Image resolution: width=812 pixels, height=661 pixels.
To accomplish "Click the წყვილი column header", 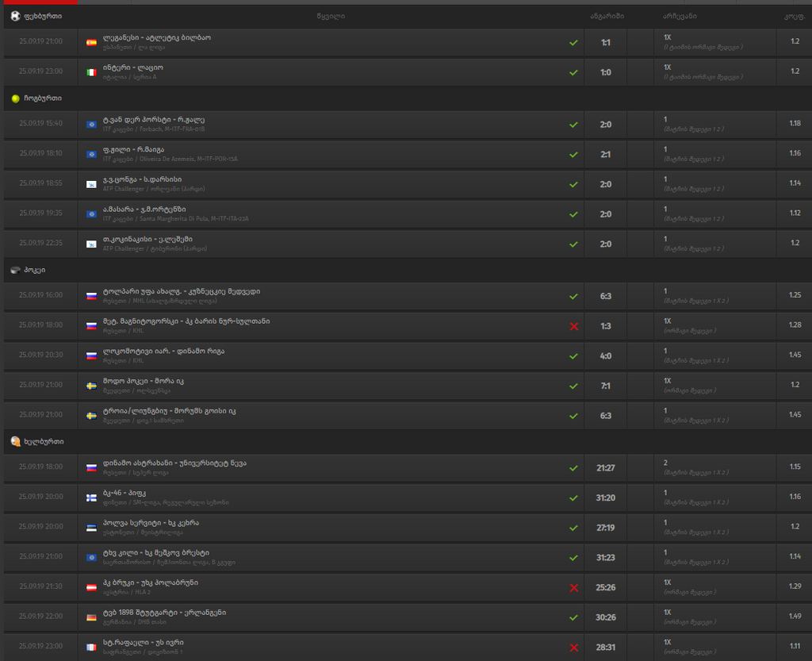I will (x=331, y=16).
